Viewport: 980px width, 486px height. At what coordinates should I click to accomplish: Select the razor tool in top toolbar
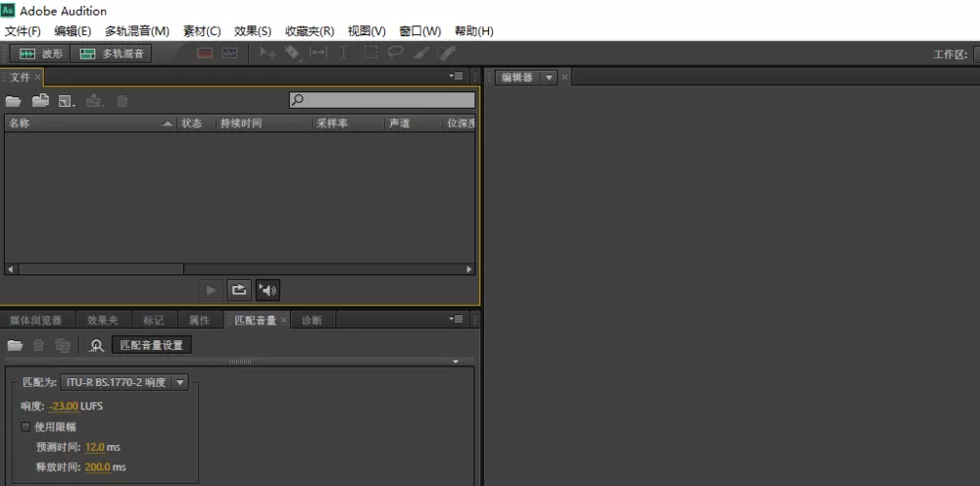click(x=292, y=53)
